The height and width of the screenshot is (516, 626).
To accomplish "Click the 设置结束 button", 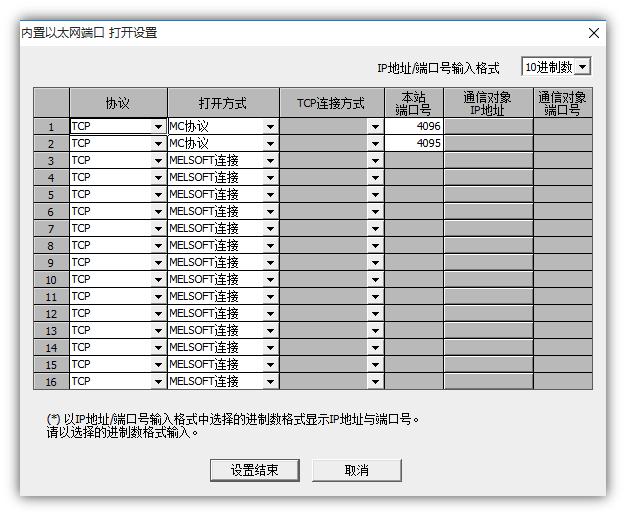I will point(254,470).
